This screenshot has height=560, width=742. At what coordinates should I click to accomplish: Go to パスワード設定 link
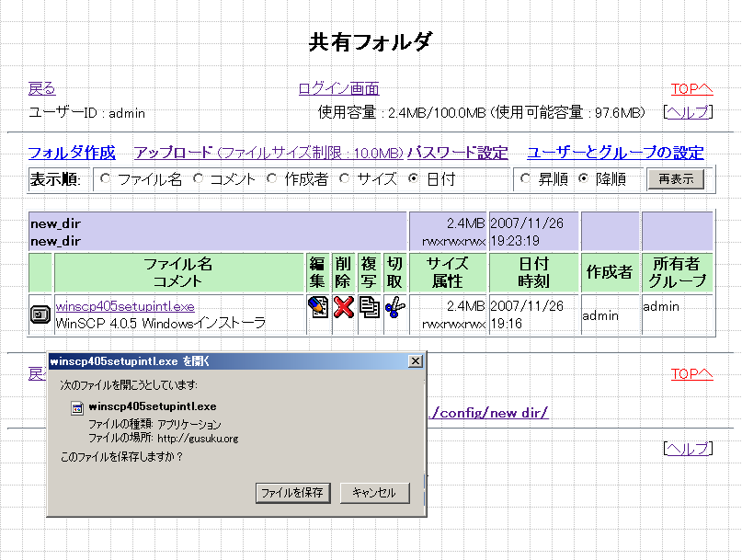click(x=457, y=153)
